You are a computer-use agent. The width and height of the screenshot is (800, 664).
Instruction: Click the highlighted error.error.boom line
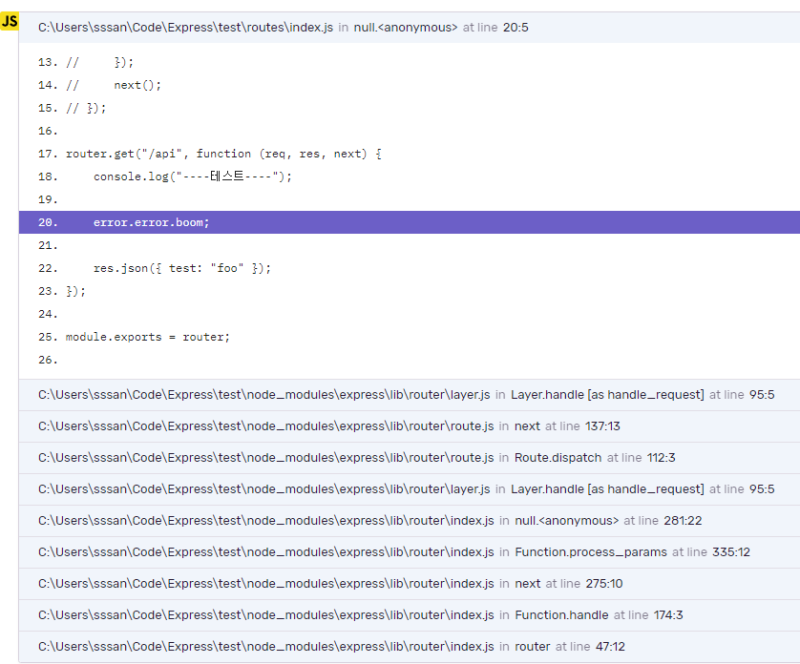click(x=151, y=223)
